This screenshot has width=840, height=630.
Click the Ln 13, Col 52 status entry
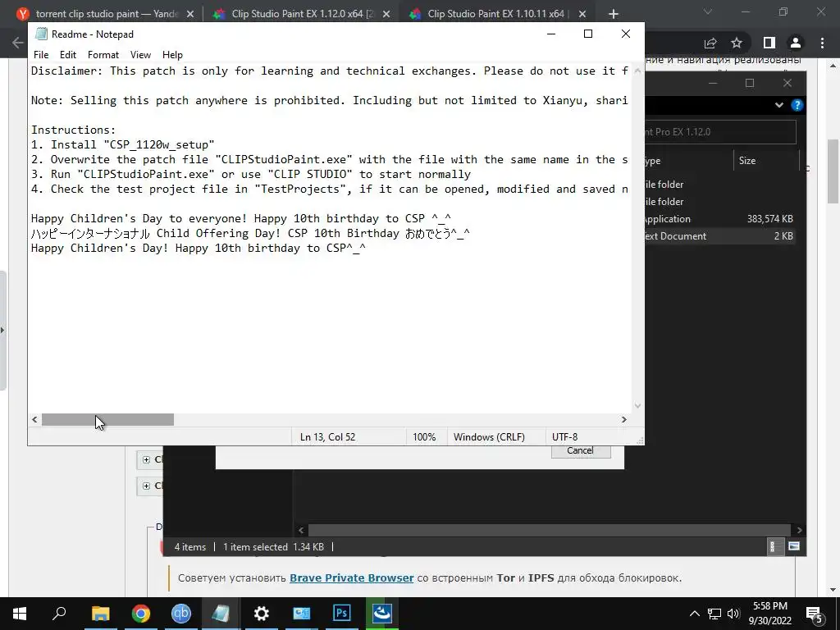327,437
